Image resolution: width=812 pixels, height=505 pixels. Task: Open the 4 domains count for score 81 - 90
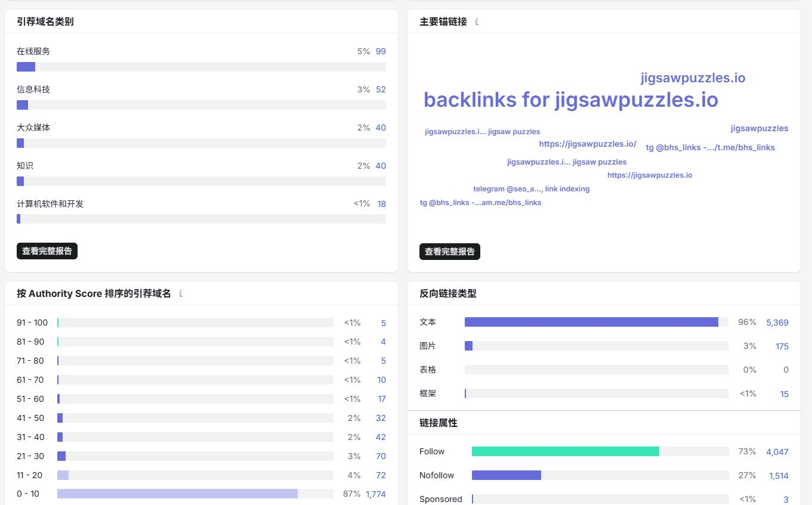384,342
